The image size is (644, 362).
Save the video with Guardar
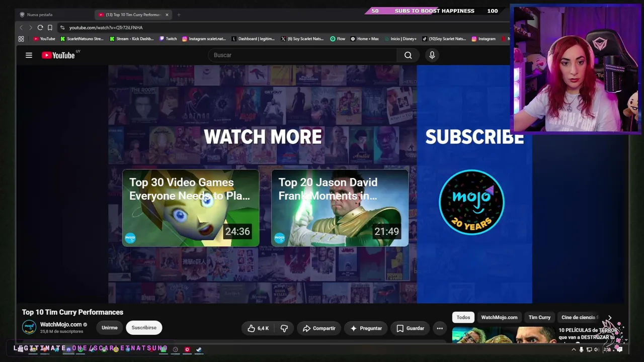(410, 328)
